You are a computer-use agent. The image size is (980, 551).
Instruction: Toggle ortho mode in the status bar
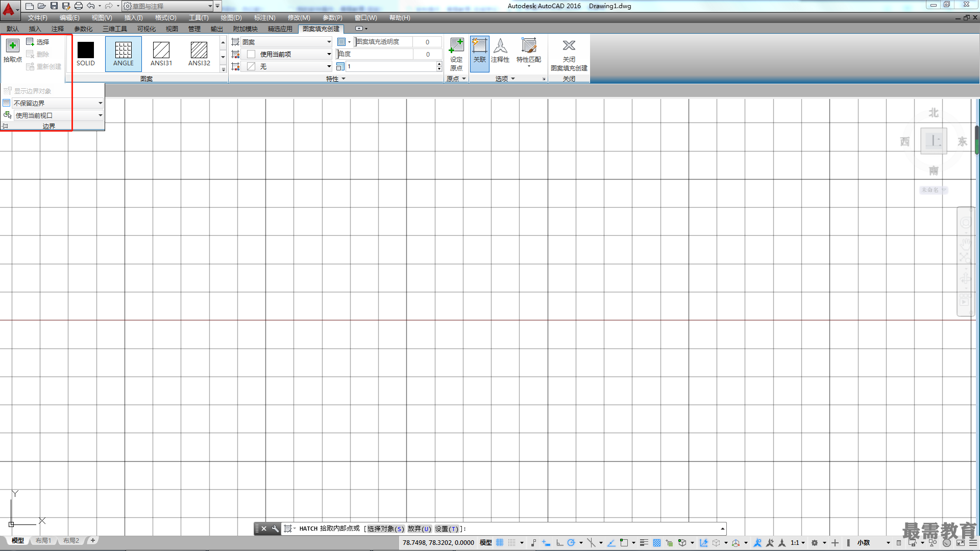(559, 543)
